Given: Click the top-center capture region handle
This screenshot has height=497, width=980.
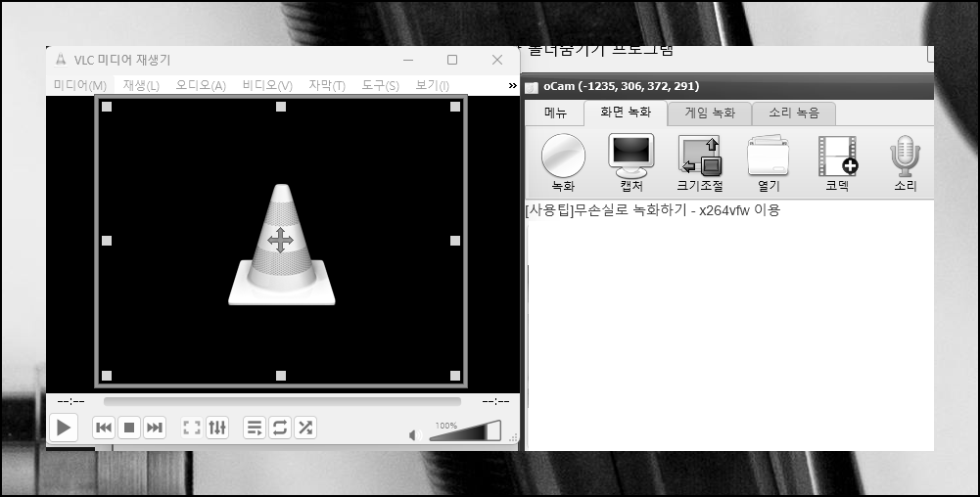Looking at the screenshot, I should (281, 107).
